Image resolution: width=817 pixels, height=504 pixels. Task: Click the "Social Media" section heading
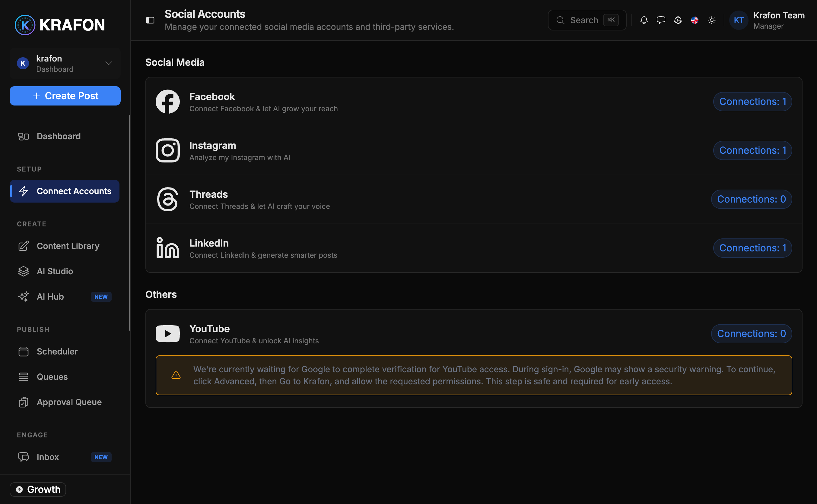pos(175,62)
